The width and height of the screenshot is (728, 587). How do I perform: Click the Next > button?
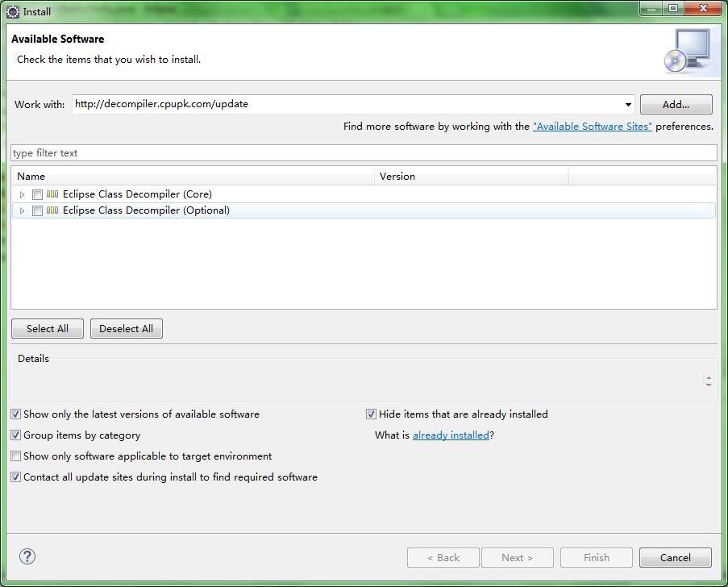[518, 558]
